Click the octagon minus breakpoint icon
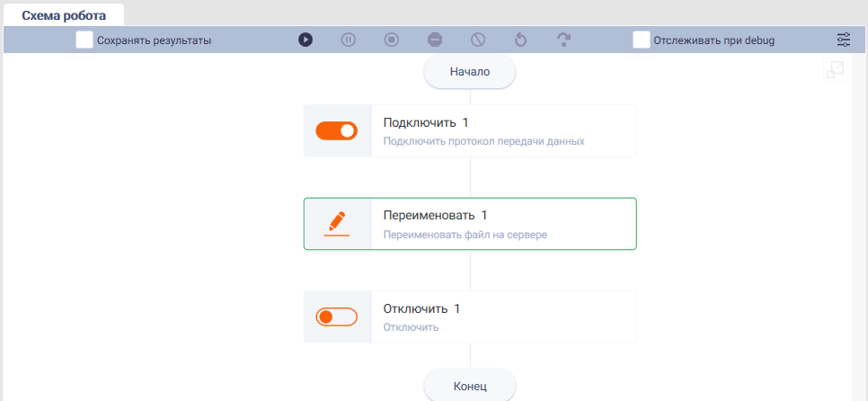The height and width of the screenshot is (401, 868). [435, 40]
